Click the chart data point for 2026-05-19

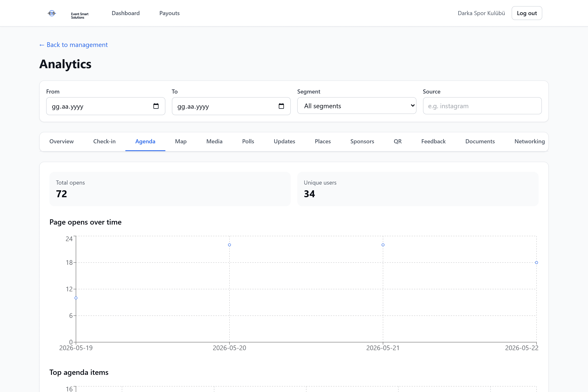tap(76, 298)
